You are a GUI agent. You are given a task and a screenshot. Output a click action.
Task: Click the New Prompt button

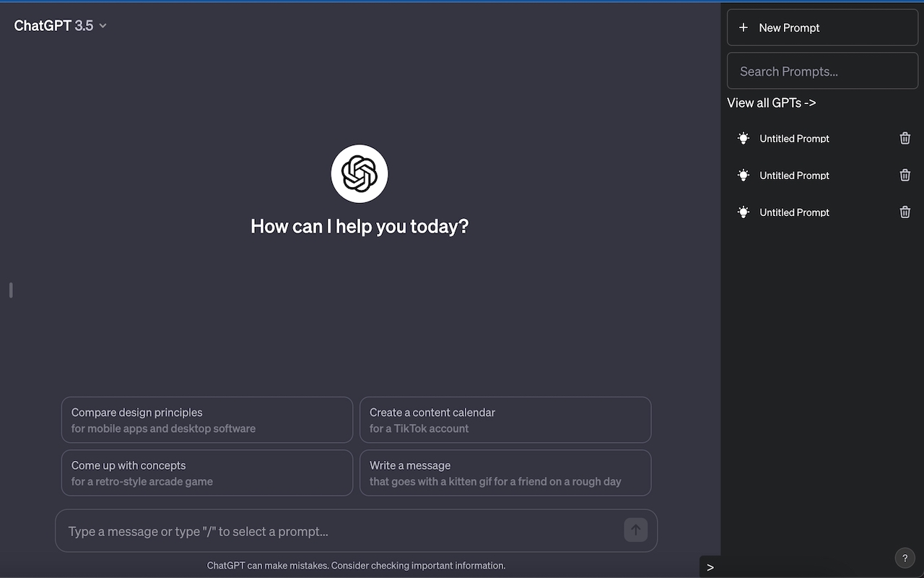click(822, 27)
